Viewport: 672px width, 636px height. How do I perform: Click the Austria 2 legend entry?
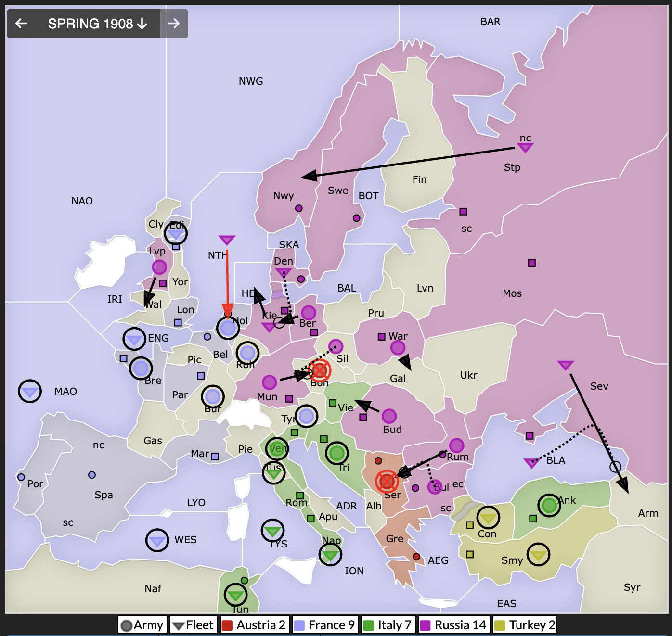click(x=255, y=625)
